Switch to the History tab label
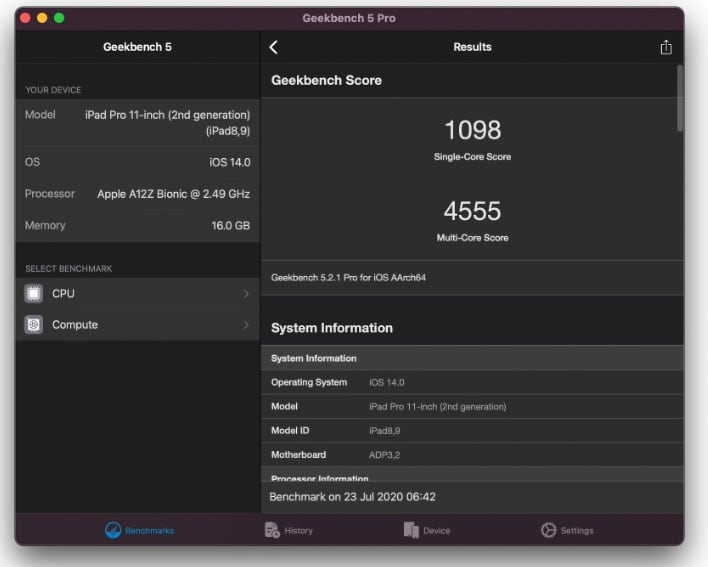The width and height of the screenshot is (708, 567). point(298,530)
